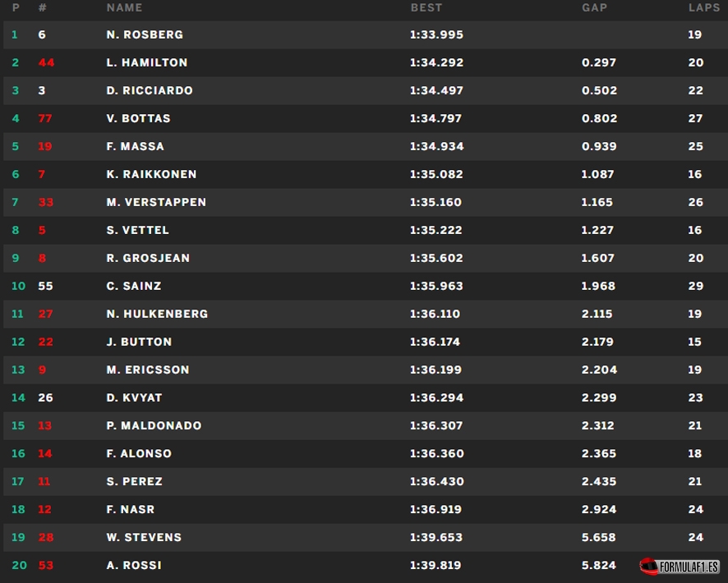Click the GAP column header
This screenshot has width=728, height=583.
tap(594, 7)
